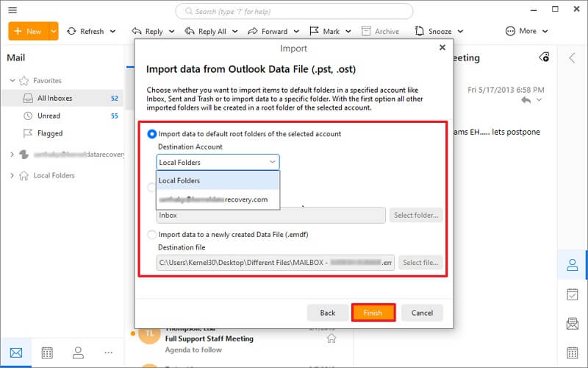Viewport: 588px width, 368px height.
Task: Click the Mark flag button
Action: 325,31
